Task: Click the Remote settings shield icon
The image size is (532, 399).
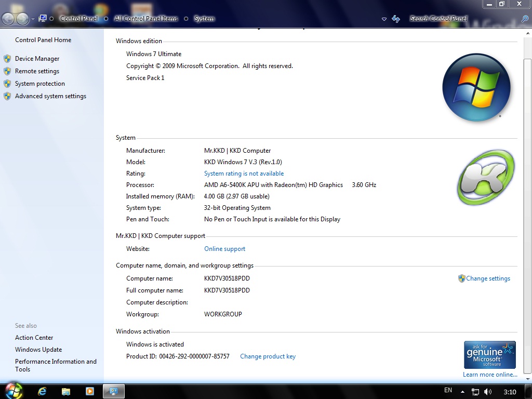Action: 7,71
